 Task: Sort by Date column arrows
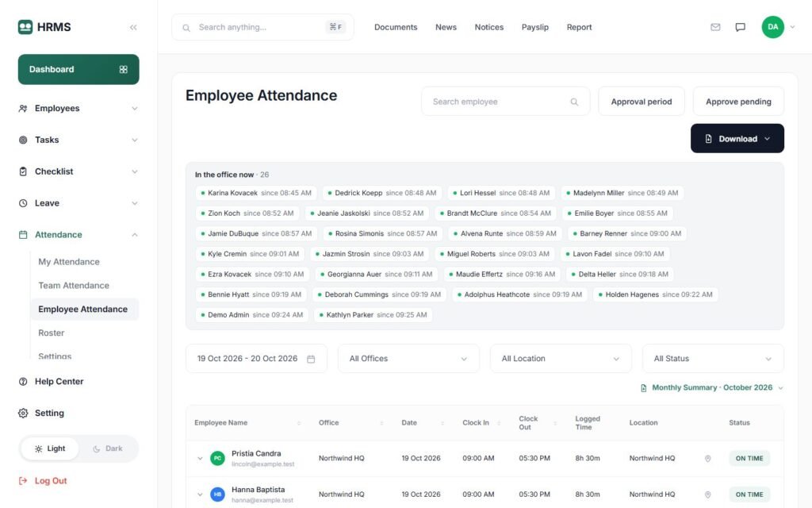(442, 423)
